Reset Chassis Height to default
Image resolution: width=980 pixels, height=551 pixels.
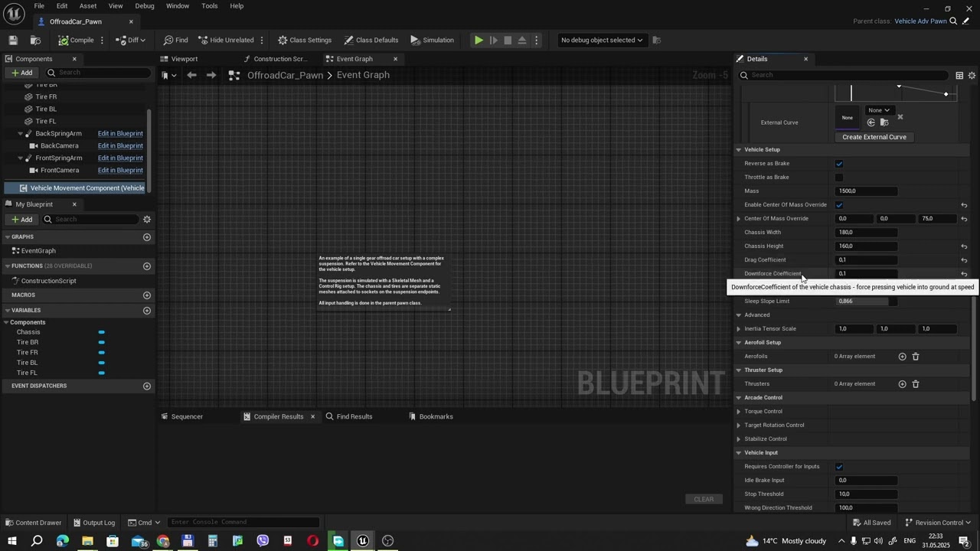pyautogui.click(x=964, y=246)
